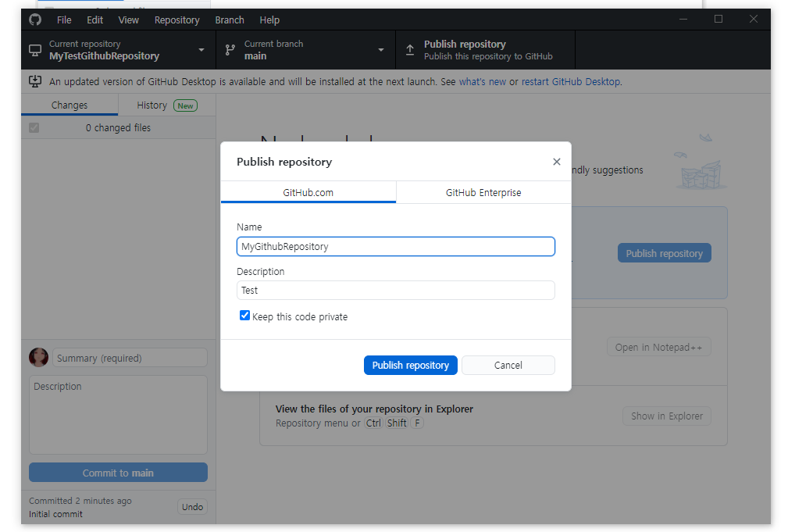Click the Publish repository dialog title
This screenshot has height=532, width=788.
(x=284, y=162)
